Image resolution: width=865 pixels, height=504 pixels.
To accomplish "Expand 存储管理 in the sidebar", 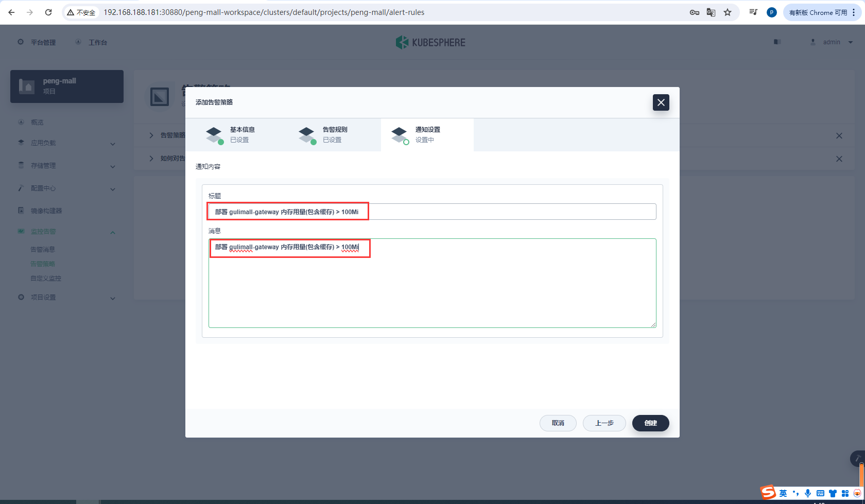I will point(67,166).
